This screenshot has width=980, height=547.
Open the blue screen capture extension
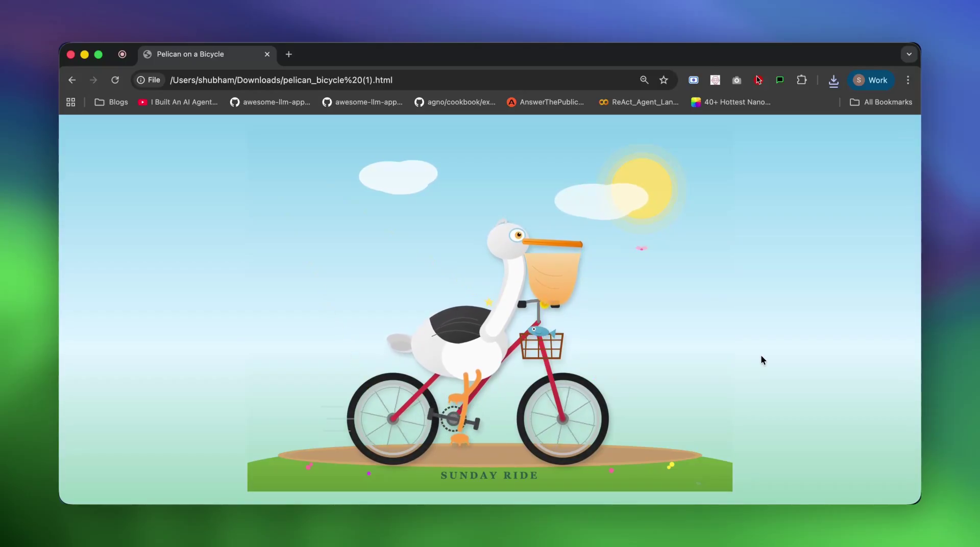[x=694, y=80]
